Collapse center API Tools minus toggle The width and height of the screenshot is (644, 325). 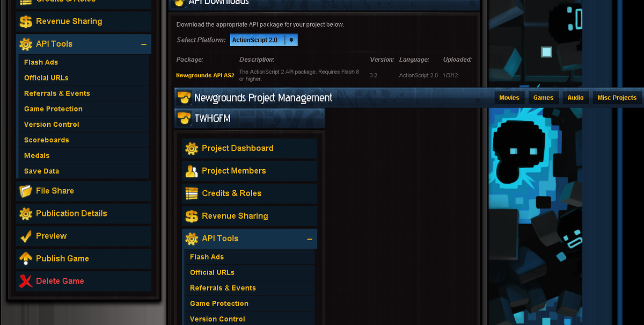[310, 239]
